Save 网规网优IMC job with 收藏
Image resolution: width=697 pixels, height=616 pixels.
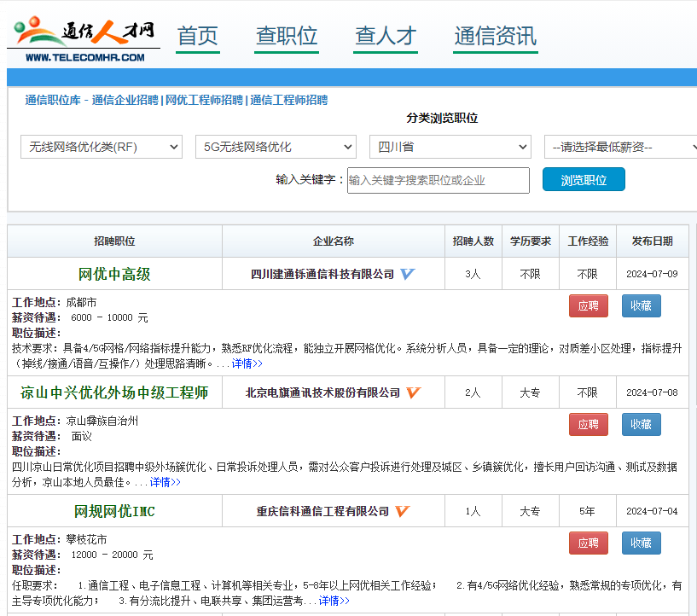[641, 543]
